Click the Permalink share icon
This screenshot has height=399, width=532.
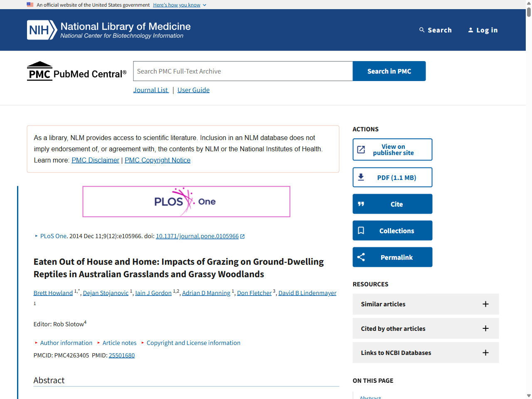click(361, 257)
